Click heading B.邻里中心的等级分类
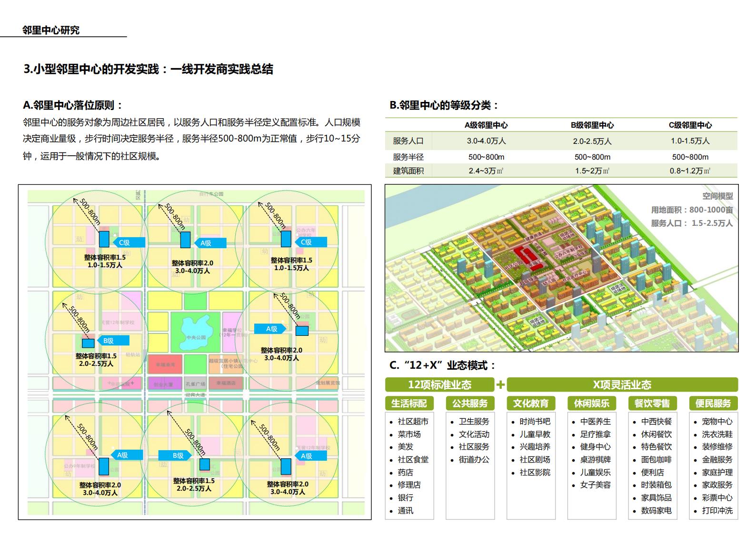This screenshot has width=756, height=535. tap(444, 105)
